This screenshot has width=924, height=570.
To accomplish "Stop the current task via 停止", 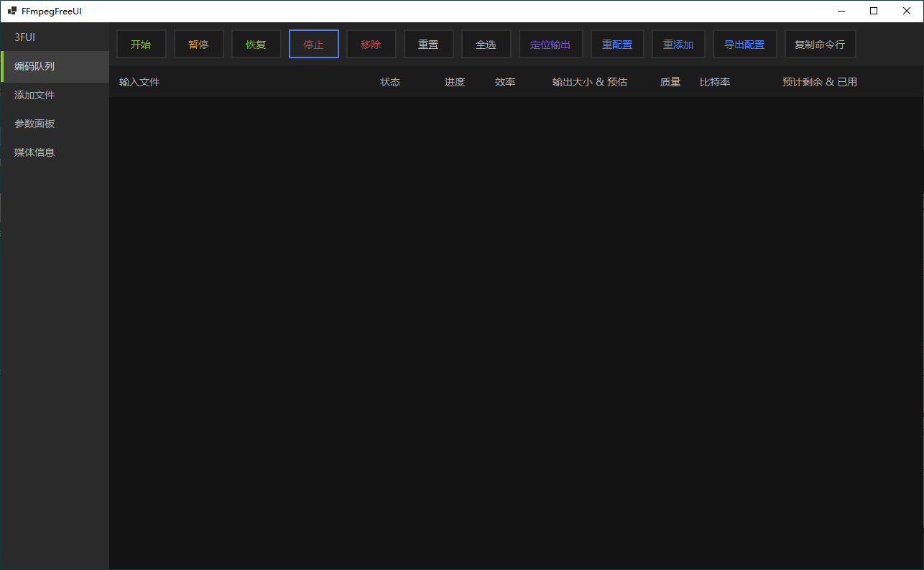I will pyautogui.click(x=313, y=44).
